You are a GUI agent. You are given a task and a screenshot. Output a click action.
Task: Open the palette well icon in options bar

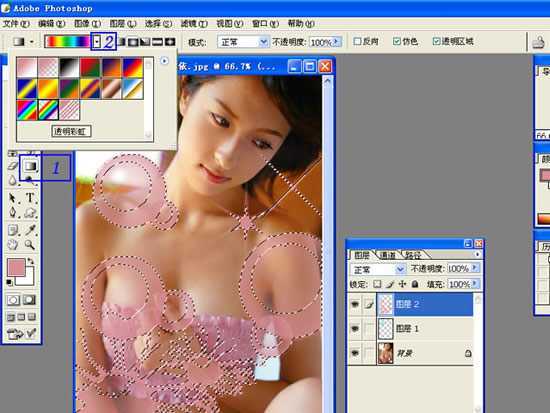(x=538, y=42)
